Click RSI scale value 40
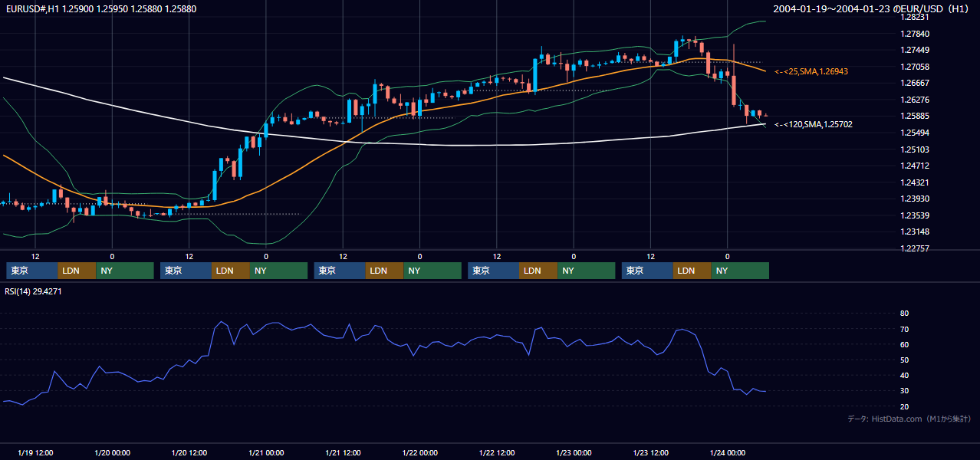The image size is (980, 460). 904,375
